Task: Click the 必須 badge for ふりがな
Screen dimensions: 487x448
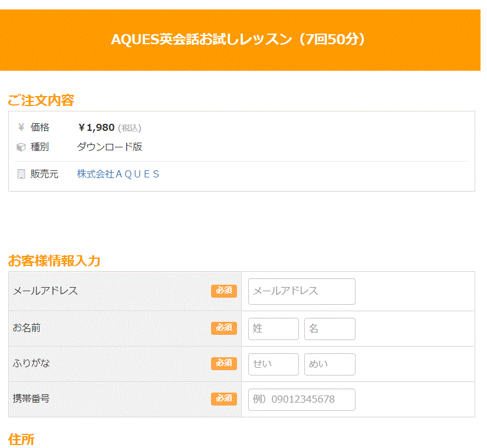Action: click(224, 364)
